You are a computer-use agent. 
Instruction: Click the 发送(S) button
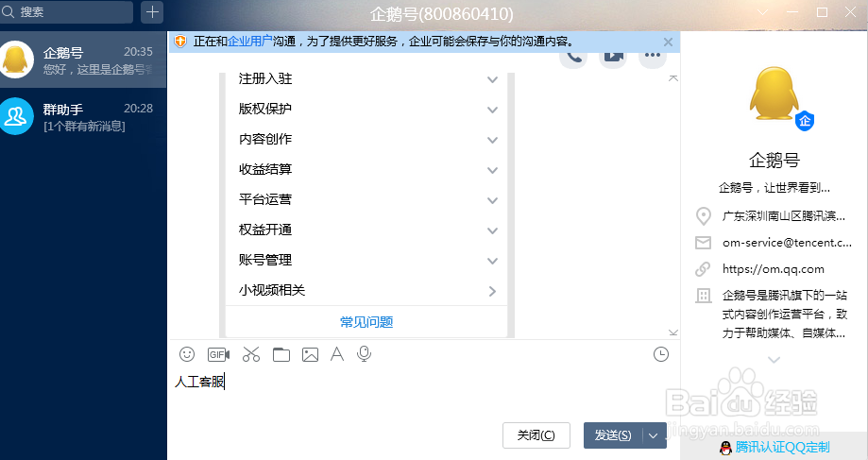pyautogui.click(x=613, y=435)
